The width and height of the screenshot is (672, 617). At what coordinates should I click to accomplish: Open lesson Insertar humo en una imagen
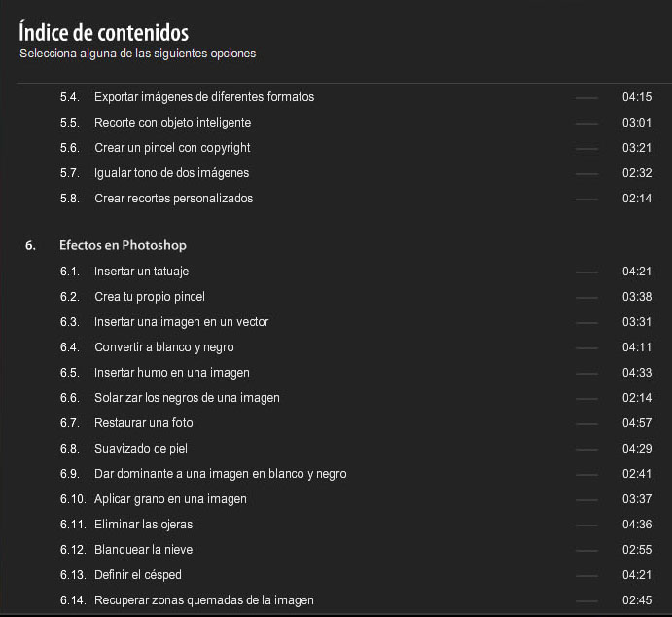(x=171, y=373)
